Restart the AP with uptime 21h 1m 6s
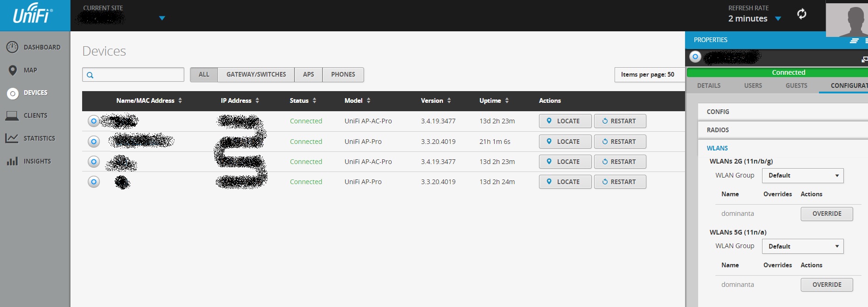The width and height of the screenshot is (868, 307). click(x=620, y=142)
